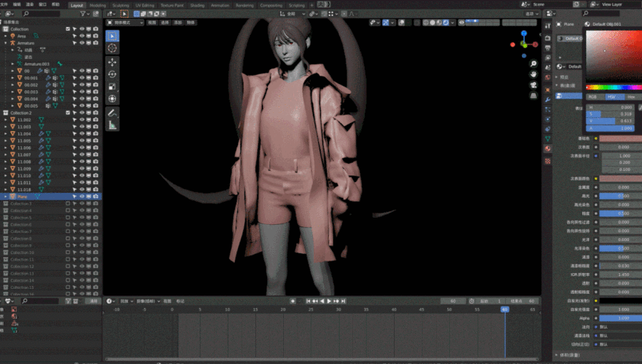The height and width of the screenshot is (364, 642).
Task: Click the base color pink swatch
Action: click(x=621, y=138)
